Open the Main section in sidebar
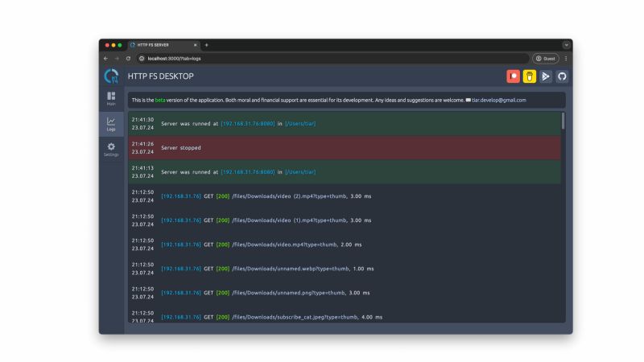Viewport: 644px width, 362px height. tap(111, 98)
